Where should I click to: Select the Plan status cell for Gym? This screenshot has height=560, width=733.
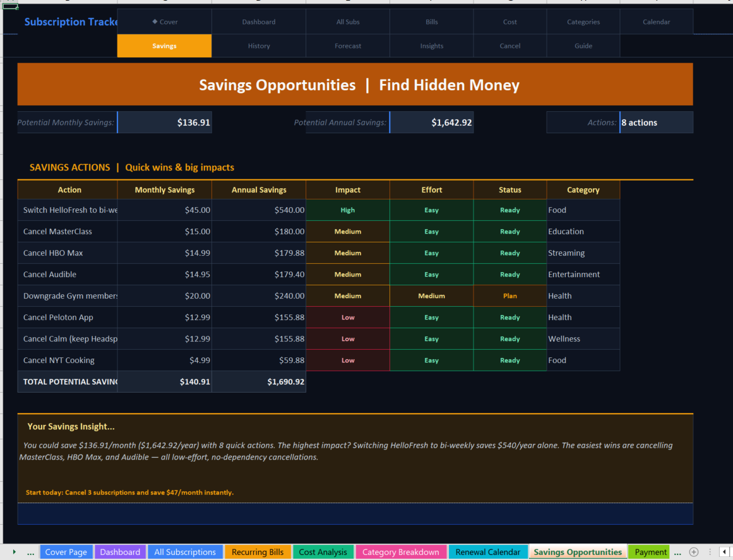510,296
